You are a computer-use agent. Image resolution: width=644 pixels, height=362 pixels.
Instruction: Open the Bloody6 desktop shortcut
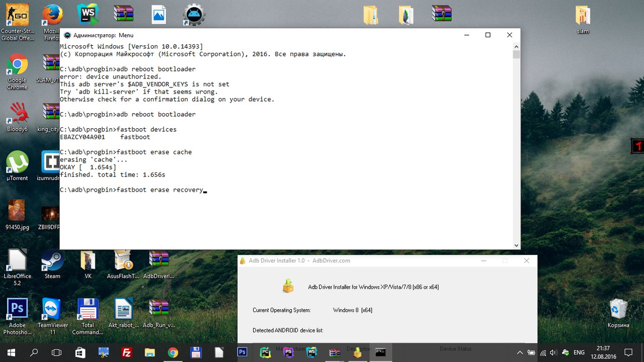[x=17, y=114]
